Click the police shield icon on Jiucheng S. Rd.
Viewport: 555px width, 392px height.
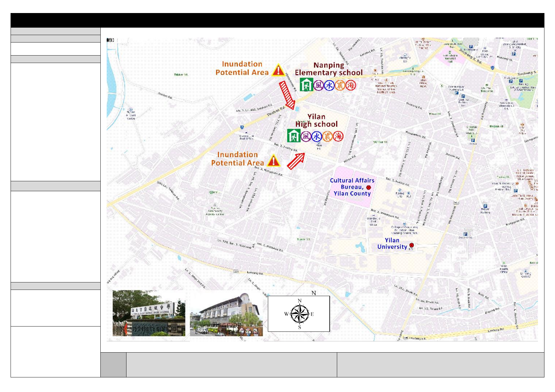coord(493,67)
